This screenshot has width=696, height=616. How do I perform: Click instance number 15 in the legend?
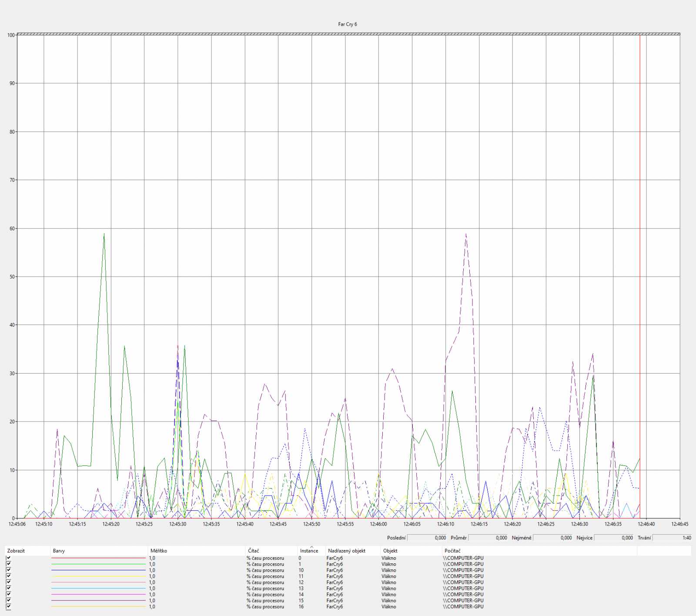(301, 600)
